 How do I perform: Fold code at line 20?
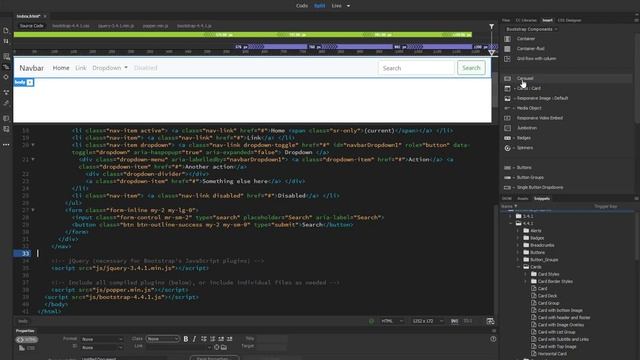tap(33, 145)
